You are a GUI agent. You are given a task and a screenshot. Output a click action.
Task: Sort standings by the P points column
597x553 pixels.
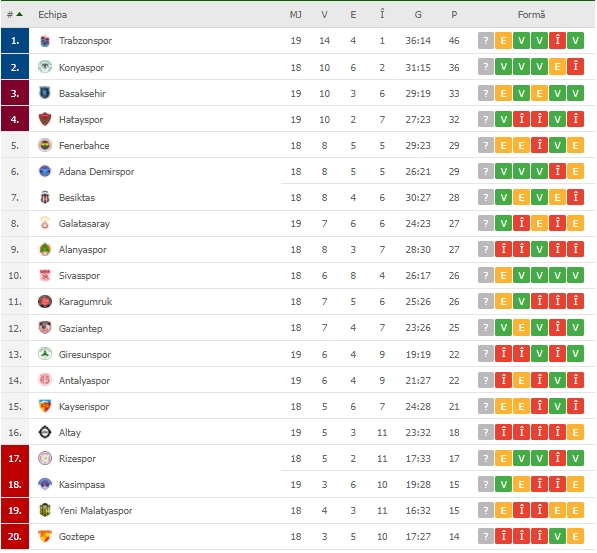[x=454, y=15]
